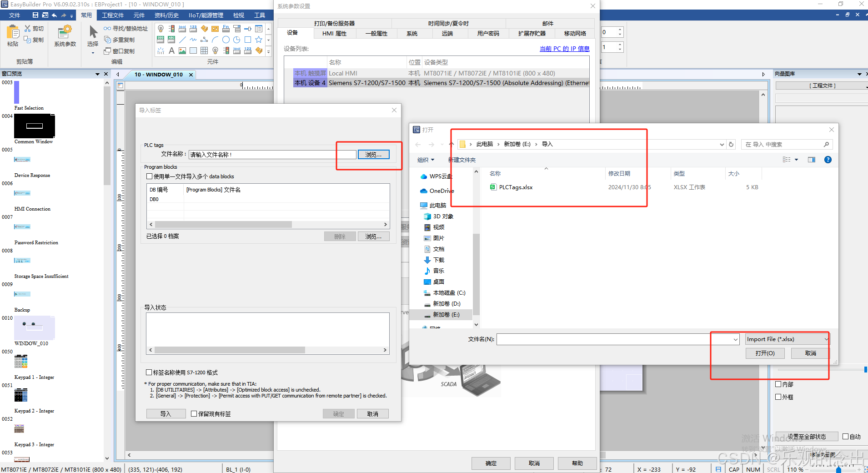Open the 向量图库 panel dropdown arrow

(859, 74)
